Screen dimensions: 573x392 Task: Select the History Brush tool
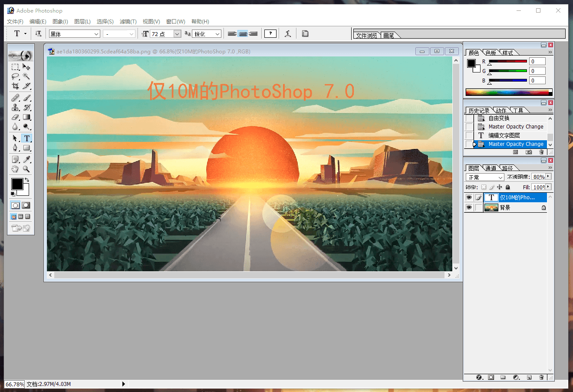pos(26,107)
